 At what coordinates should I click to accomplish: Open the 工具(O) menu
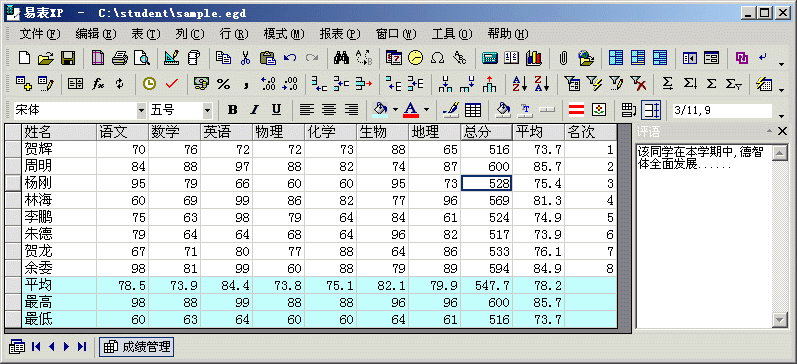[x=451, y=34]
